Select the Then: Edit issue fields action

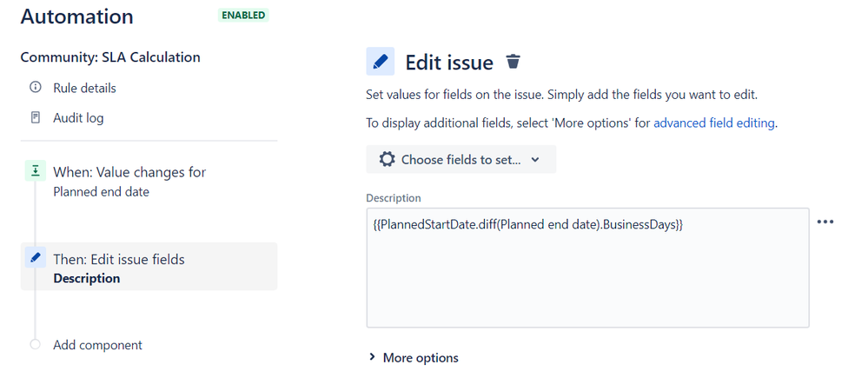pyautogui.click(x=149, y=266)
